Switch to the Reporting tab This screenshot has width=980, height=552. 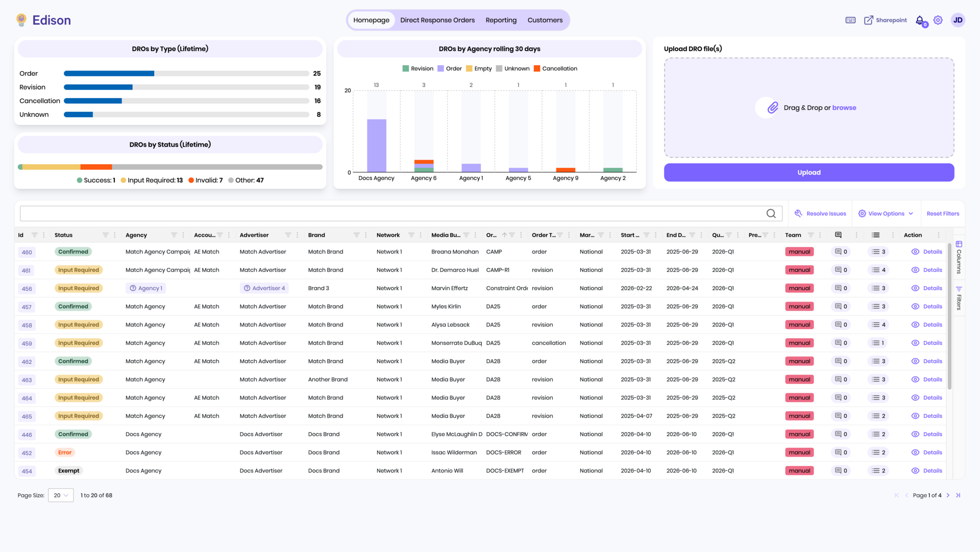pyautogui.click(x=501, y=20)
